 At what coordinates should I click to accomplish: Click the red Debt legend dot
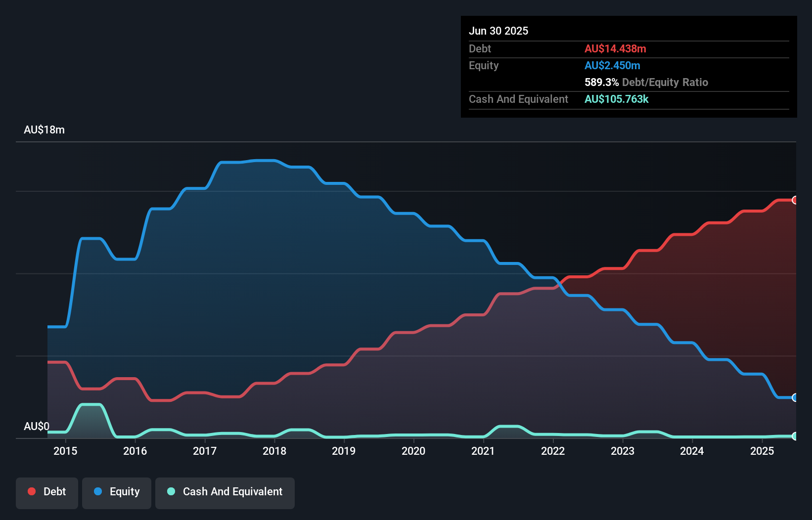pyautogui.click(x=32, y=491)
